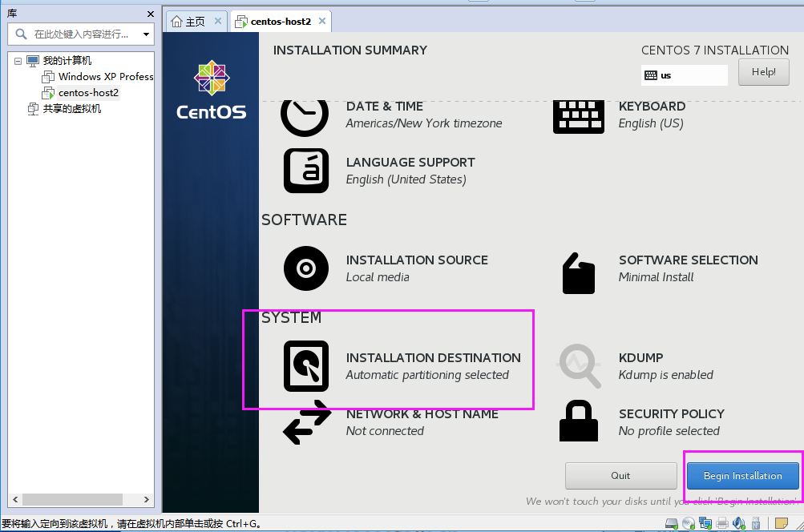
Task: Click the USB controller status icon
Action: tap(756, 523)
